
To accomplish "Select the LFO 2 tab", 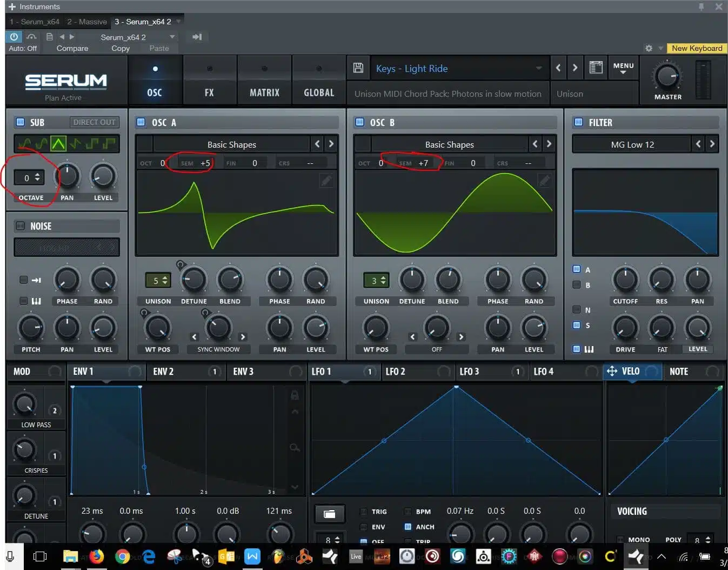I will [418, 372].
